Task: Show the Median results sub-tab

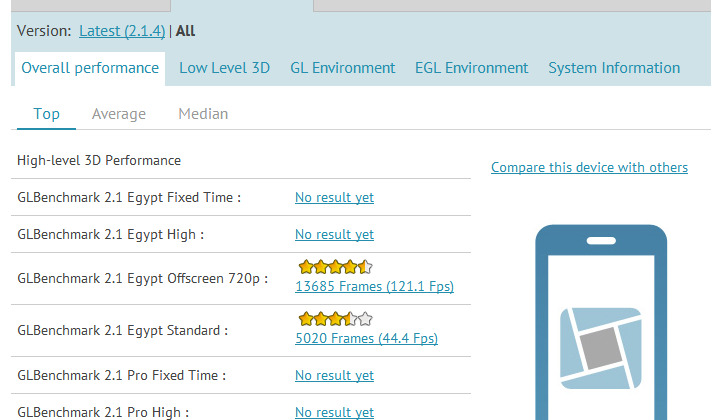Action: 203,114
